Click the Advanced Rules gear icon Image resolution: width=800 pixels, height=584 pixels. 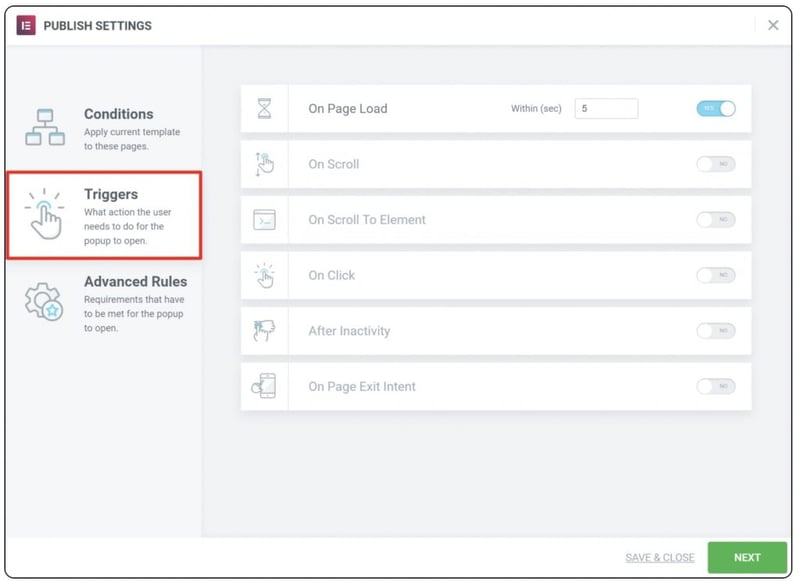[x=44, y=302]
